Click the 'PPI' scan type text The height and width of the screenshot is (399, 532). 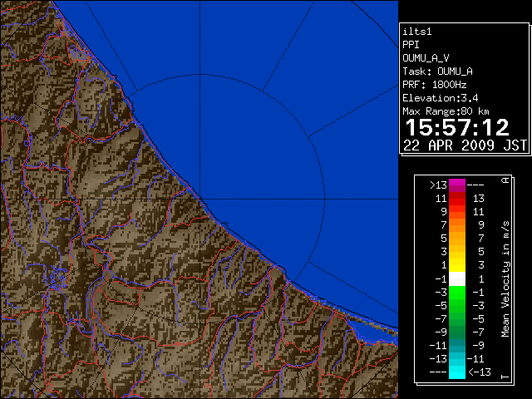pyautogui.click(x=411, y=45)
